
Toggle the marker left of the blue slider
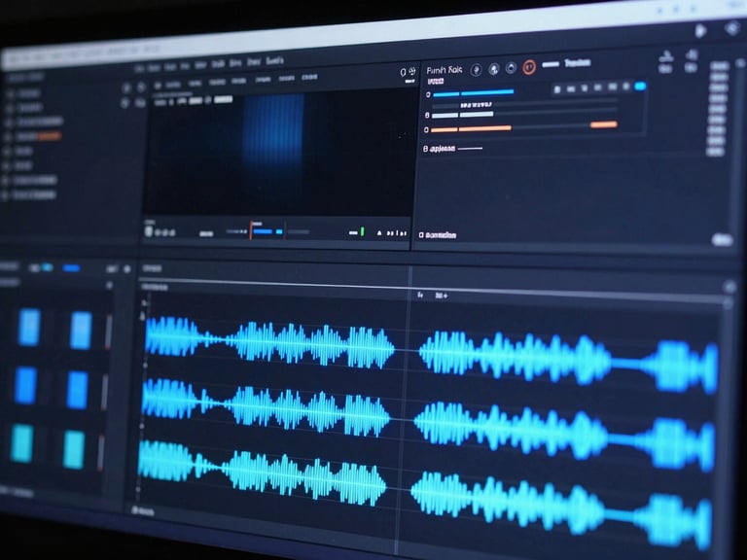tap(428, 94)
